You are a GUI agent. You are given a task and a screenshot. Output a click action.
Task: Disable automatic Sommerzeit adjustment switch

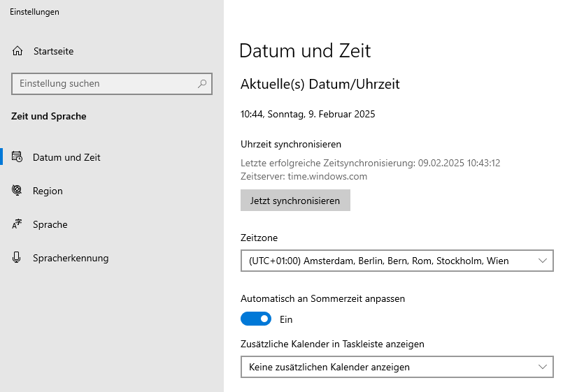pos(256,319)
